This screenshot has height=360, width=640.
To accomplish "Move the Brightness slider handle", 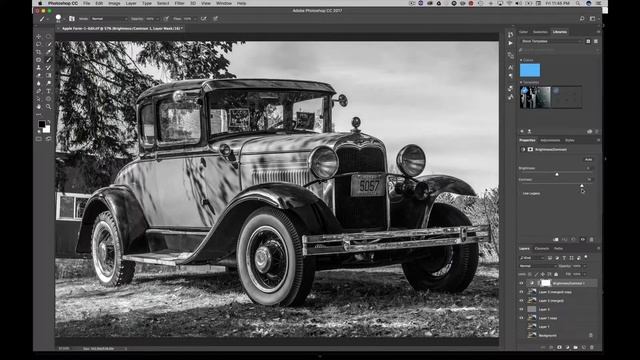I will (557, 174).
